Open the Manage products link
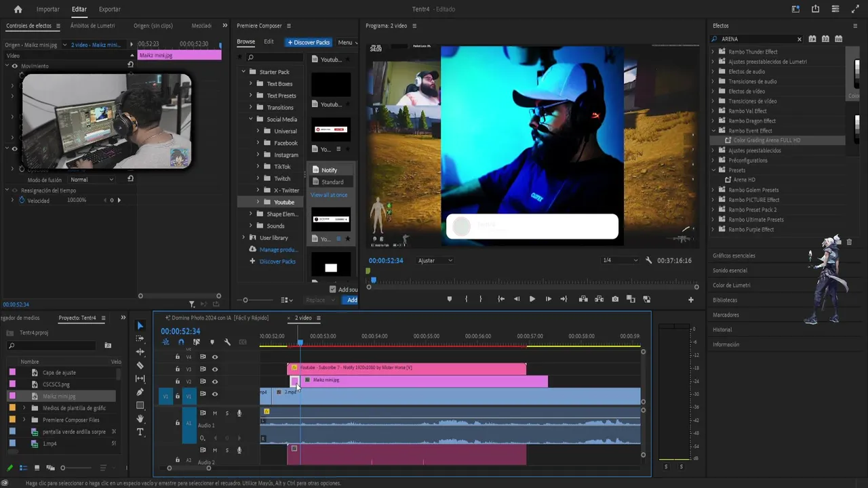Screen dimensions: 868x488 (x=279, y=249)
